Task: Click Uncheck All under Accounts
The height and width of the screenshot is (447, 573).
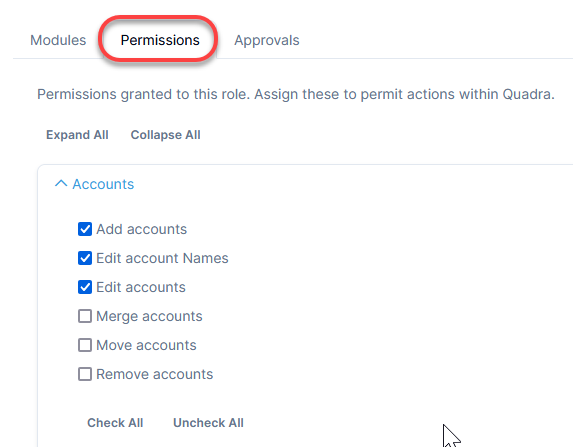Action: [x=208, y=423]
